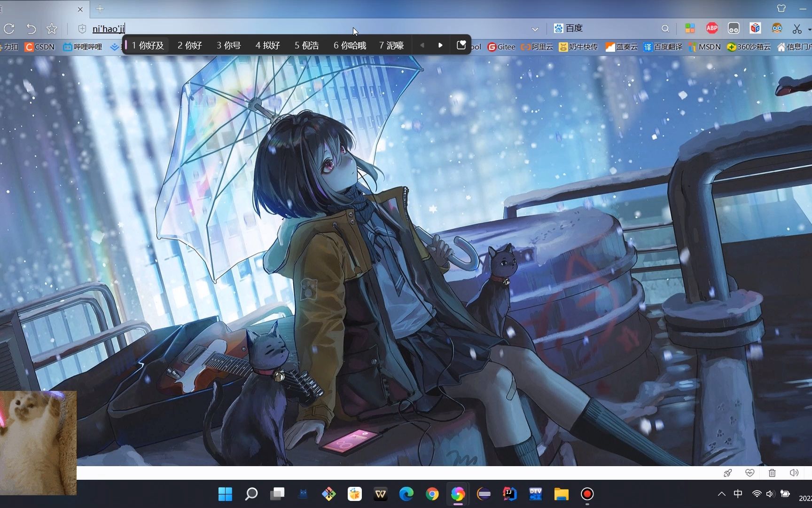This screenshot has height=508, width=812.
Task: Select IME candidate 3 你号
Action: tap(228, 45)
